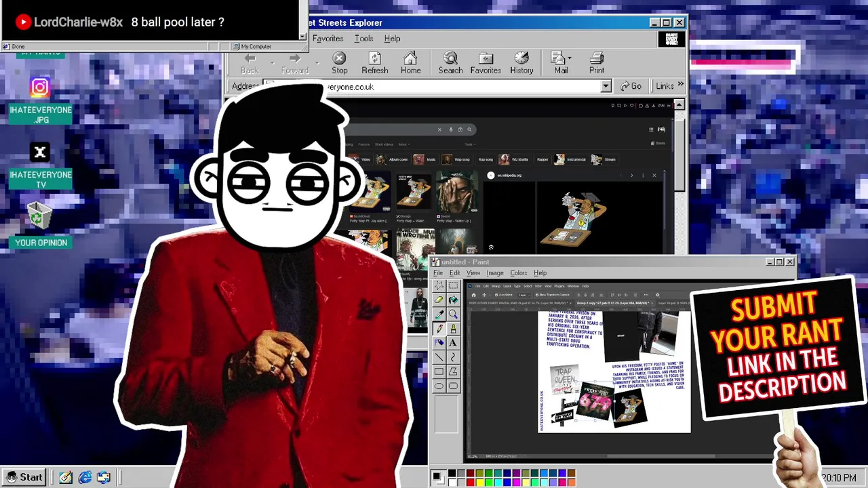Select the Pencil tool in Paint

click(x=439, y=329)
